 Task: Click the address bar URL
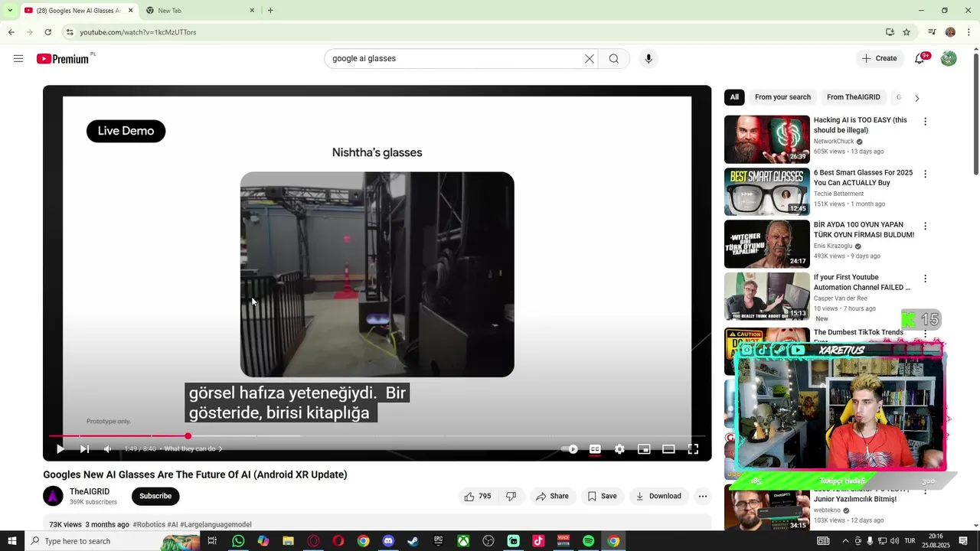tap(138, 32)
